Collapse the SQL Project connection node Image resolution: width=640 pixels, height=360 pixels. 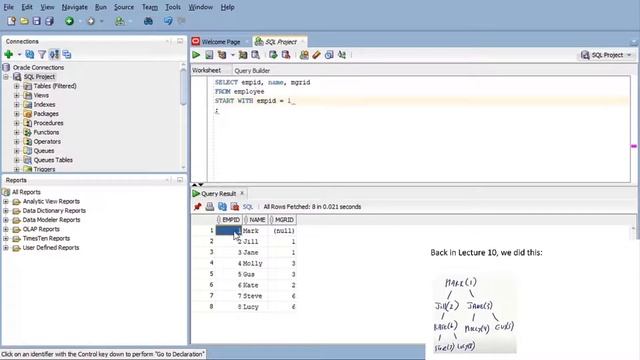coord(6,77)
